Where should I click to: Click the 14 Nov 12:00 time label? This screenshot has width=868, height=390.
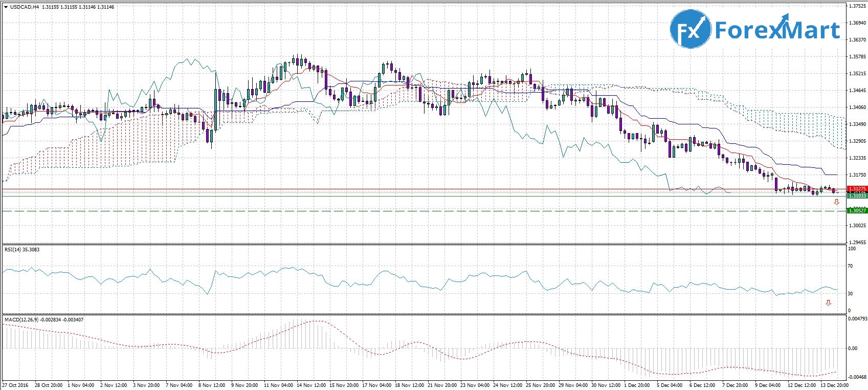click(311, 385)
